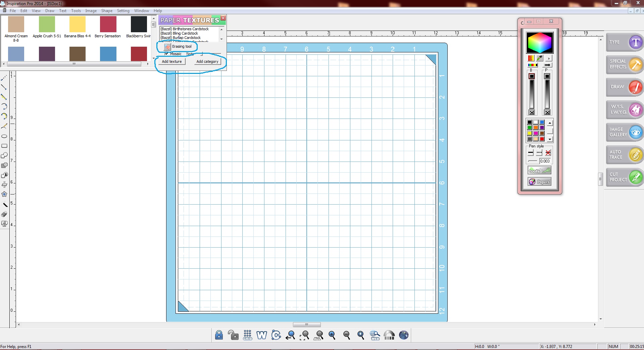Click the zoom out magnifier icon
This screenshot has width=644, height=350.
347,335
